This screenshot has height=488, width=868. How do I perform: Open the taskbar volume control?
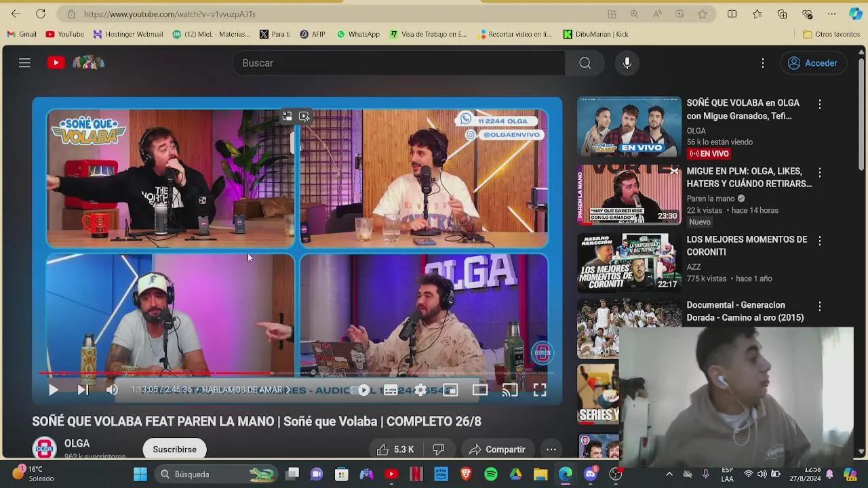(x=762, y=474)
